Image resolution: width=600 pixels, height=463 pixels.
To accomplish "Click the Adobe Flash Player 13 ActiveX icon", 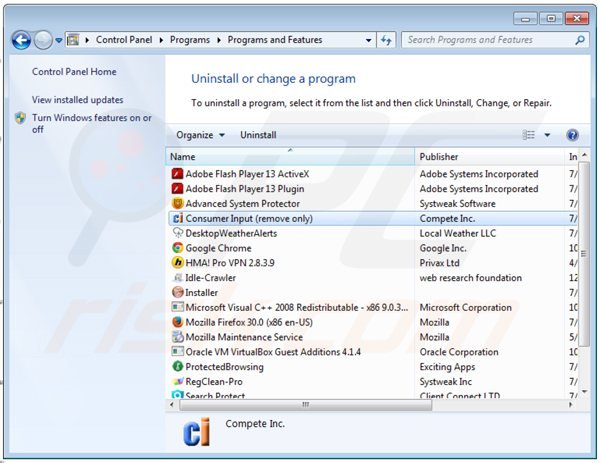I will [177, 174].
